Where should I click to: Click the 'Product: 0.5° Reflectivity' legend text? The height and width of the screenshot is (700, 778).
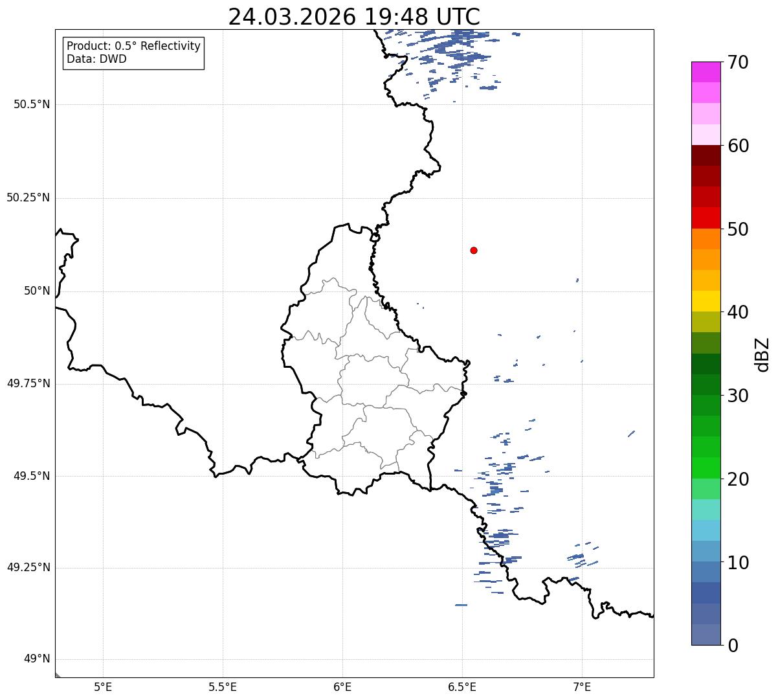click(x=133, y=46)
